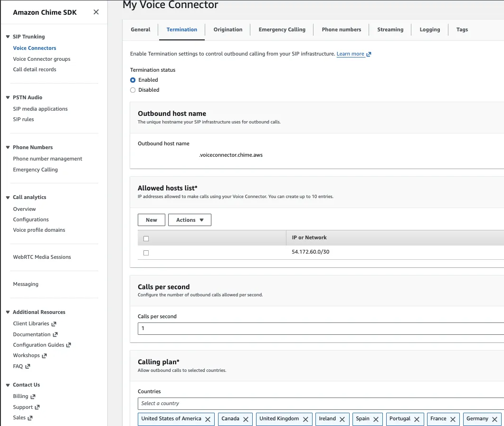Open the Logging tab
Viewport: 504px width, 426px height.
click(x=430, y=29)
